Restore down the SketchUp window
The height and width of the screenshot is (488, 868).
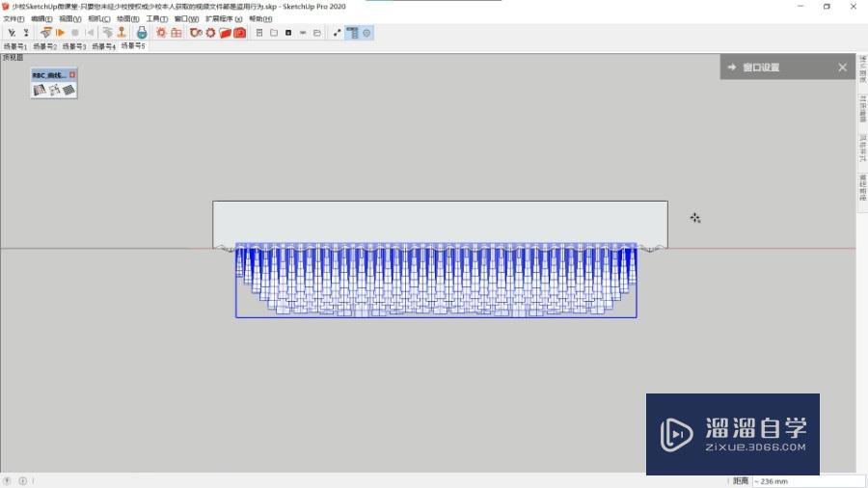(827, 7)
